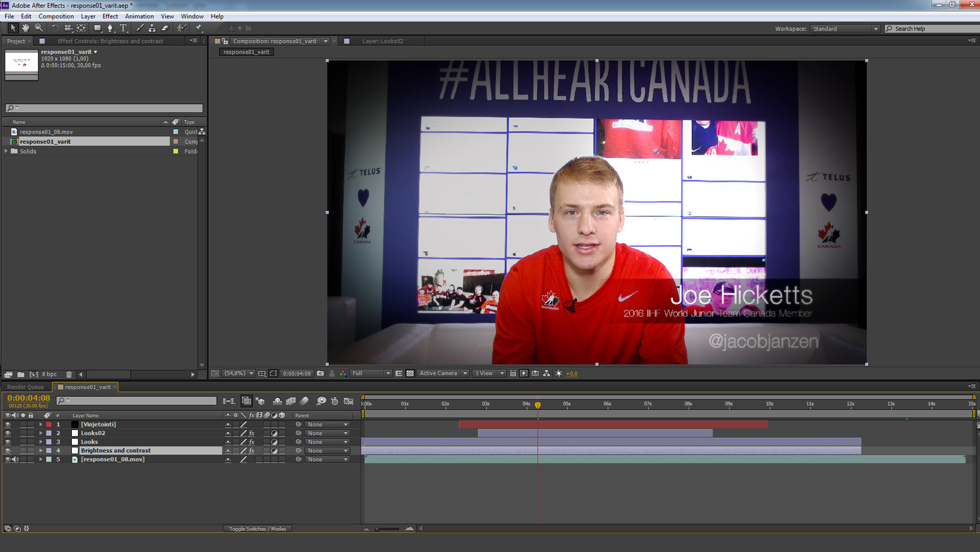Viewport: 980px width, 552px height.
Task: Enable Motion Blur for the timeline
Action: tap(304, 401)
